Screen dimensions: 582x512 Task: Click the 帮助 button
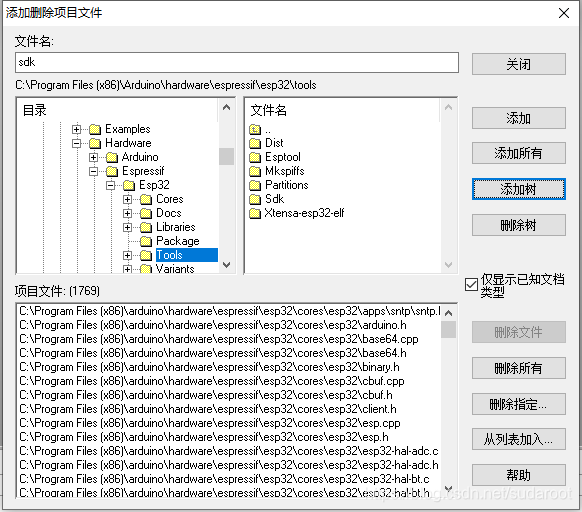tap(519, 475)
